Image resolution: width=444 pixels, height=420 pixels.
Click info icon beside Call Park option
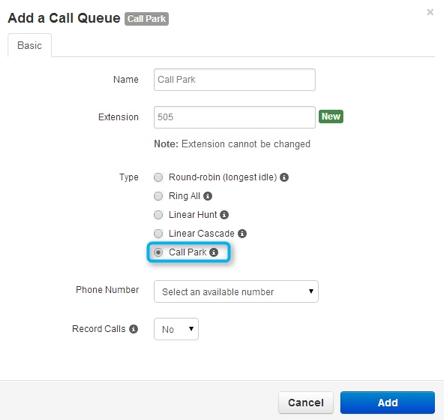(x=214, y=252)
